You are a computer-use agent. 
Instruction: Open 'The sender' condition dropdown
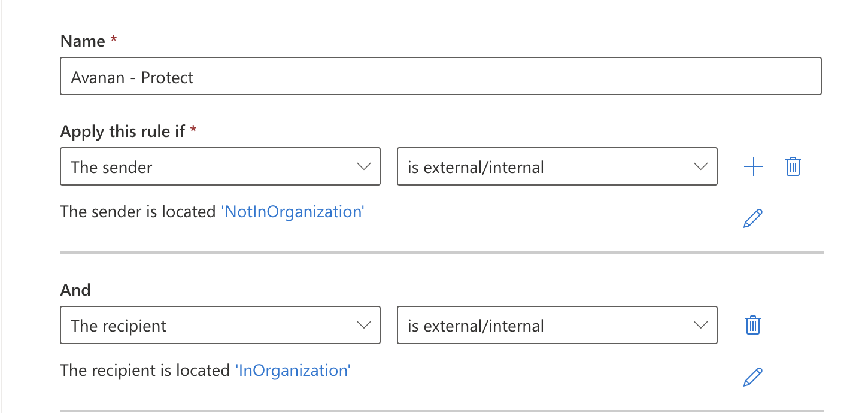[x=220, y=166]
